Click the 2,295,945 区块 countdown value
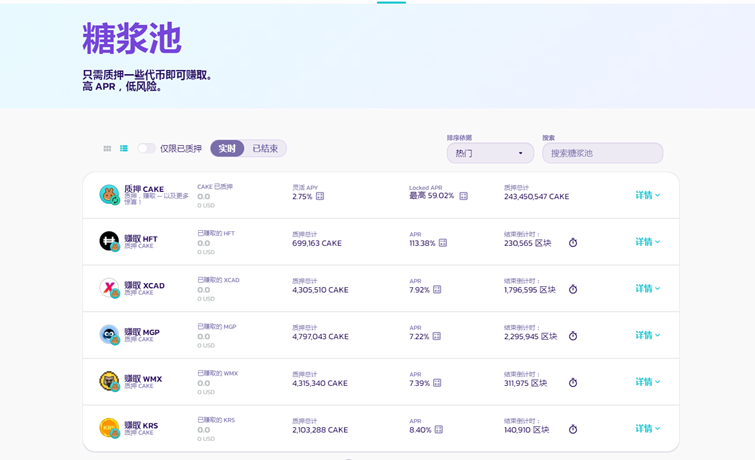Image resolution: width=755 pixels, height=460 pixels. pyautogui.click(x=530, y=337)
